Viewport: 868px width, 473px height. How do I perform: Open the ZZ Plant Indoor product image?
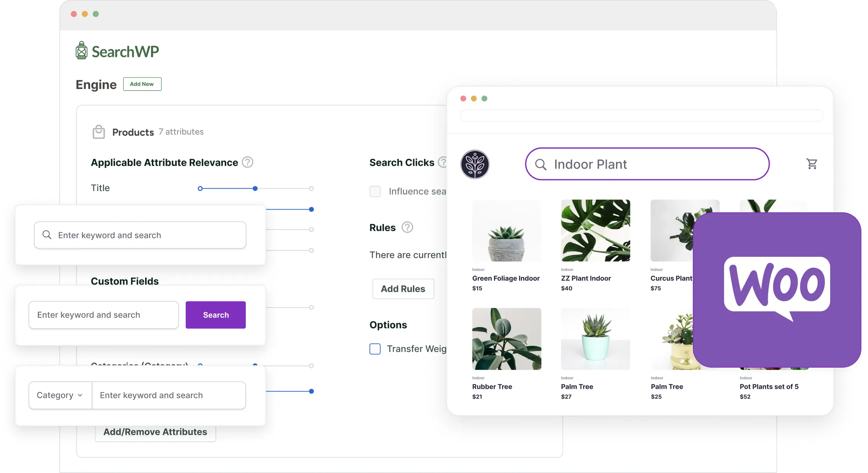(x=595, y=231)
